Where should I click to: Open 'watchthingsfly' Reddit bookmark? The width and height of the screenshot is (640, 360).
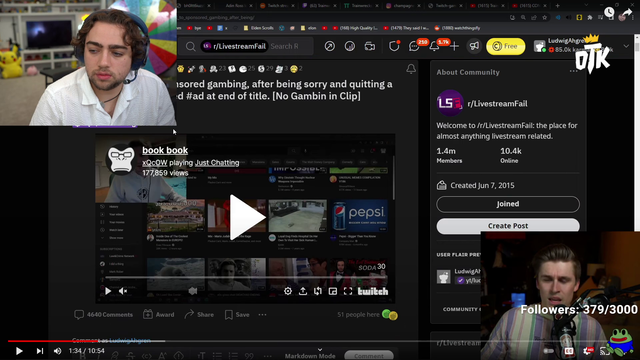click(457, 28)
